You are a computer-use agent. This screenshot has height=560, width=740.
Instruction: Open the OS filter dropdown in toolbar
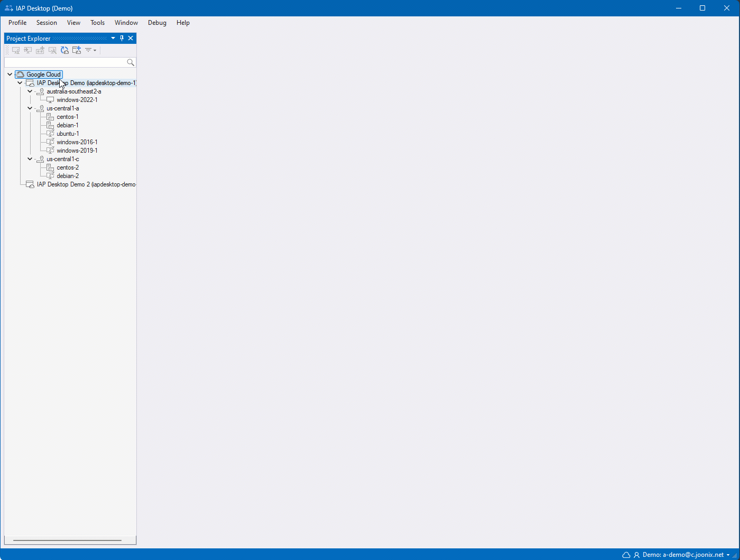click(x=90, y=50)
